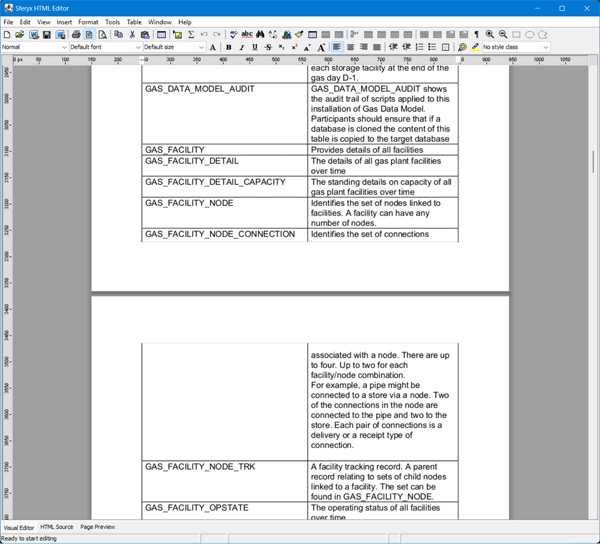Open the Format menu

[88, 22]
